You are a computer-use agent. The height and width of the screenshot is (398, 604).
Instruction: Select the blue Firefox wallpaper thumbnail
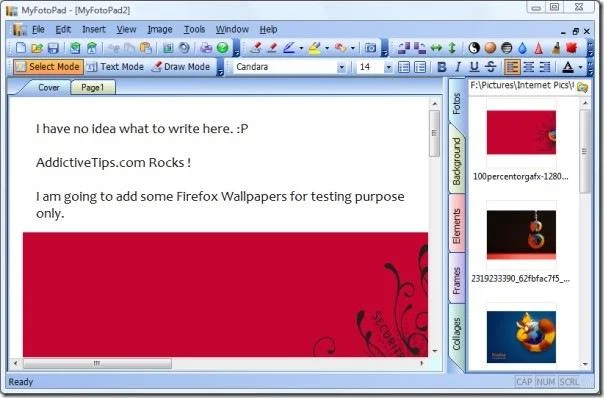(x=521, y=336)
